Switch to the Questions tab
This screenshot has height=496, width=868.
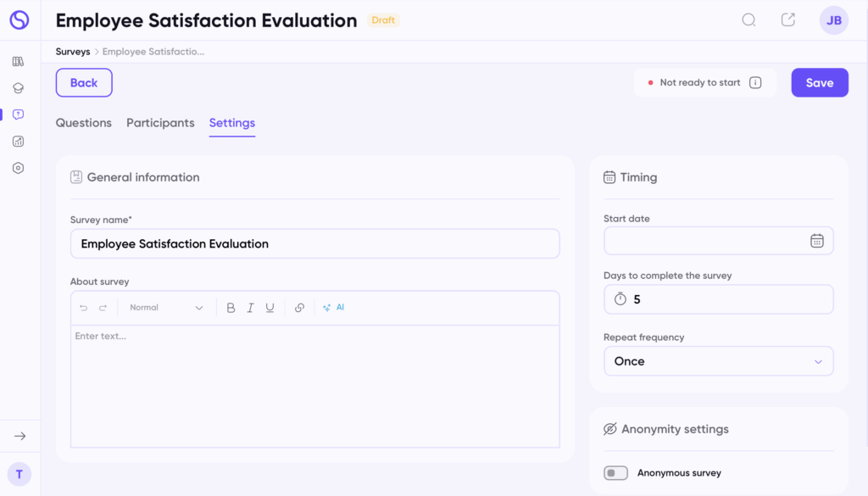pos(83,123)
